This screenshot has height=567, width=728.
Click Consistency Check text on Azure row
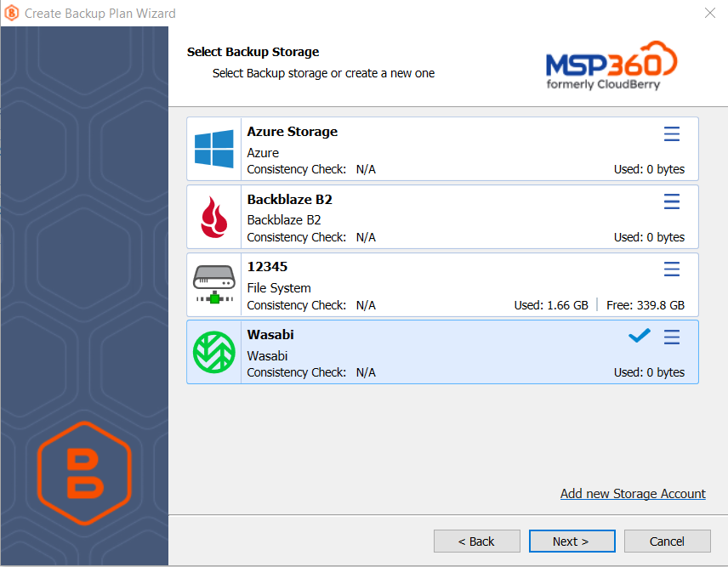[x=297, y=169]
